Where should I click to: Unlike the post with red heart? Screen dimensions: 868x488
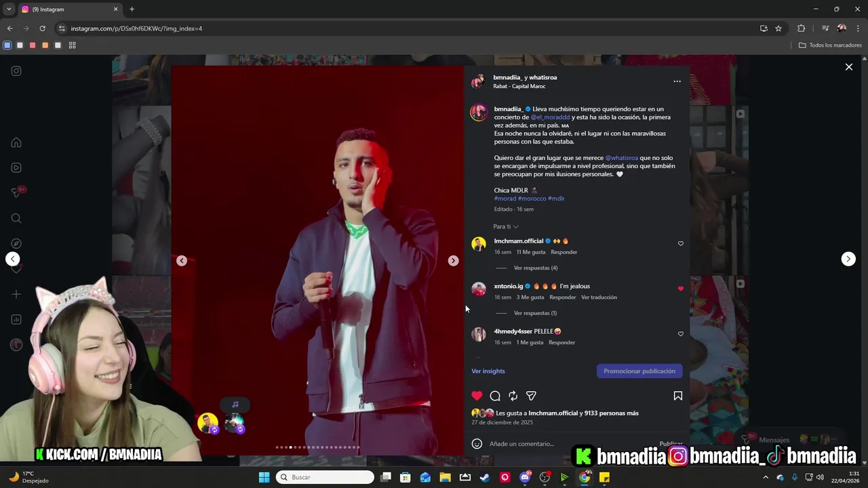(x=477, y=396)
